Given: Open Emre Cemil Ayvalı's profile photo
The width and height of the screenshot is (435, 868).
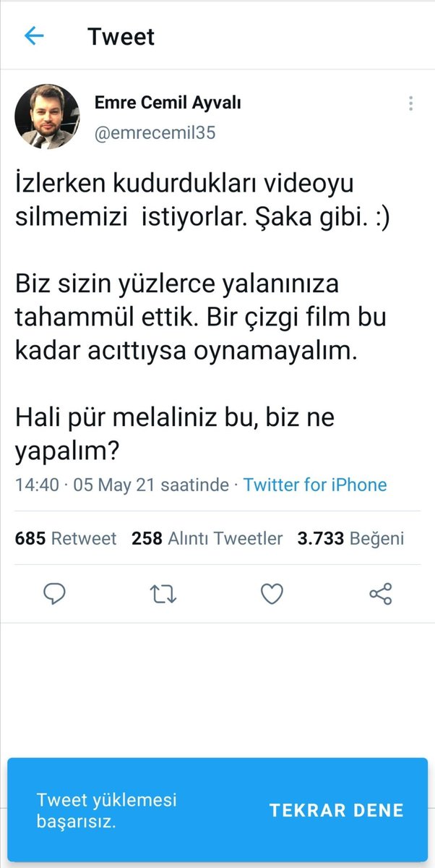Looking at the screenshot, I should coord(47,116).
